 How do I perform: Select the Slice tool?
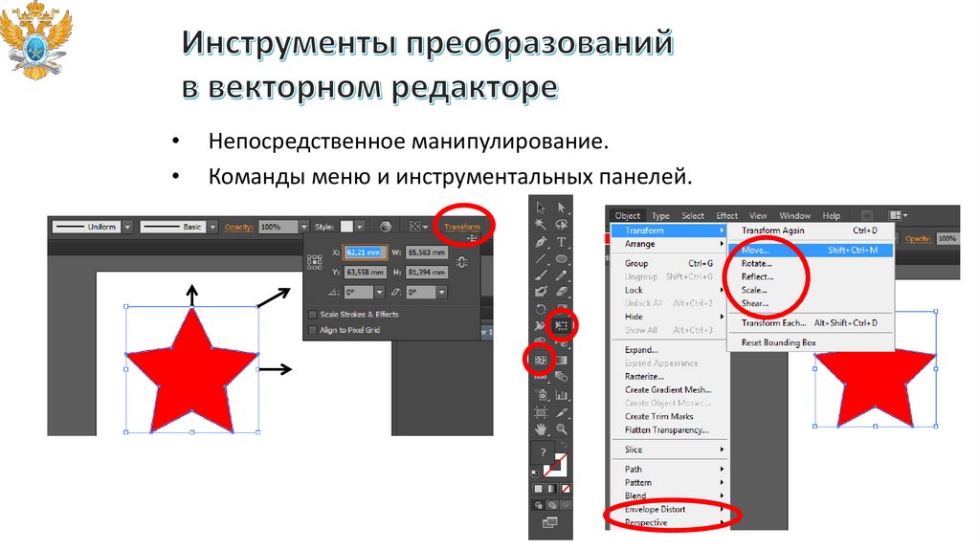pyautogui.click(x=561, y=412)
